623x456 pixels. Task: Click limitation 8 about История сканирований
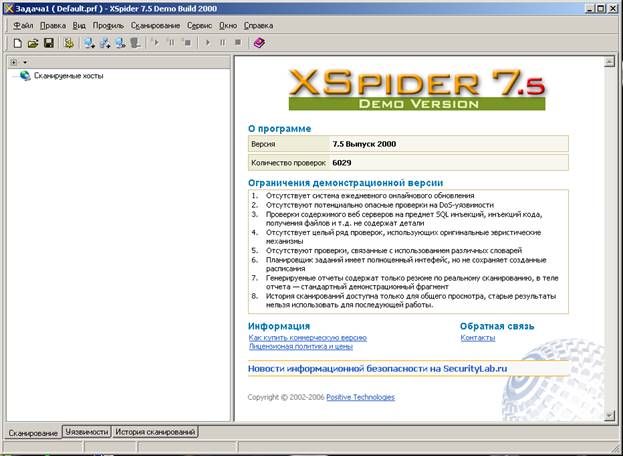coord(411,300)
